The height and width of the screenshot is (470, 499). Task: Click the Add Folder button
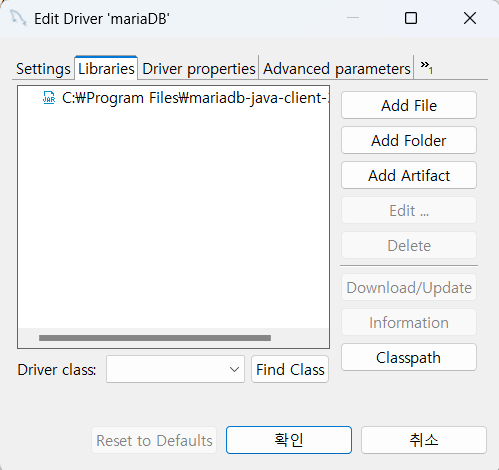(409, 140)
